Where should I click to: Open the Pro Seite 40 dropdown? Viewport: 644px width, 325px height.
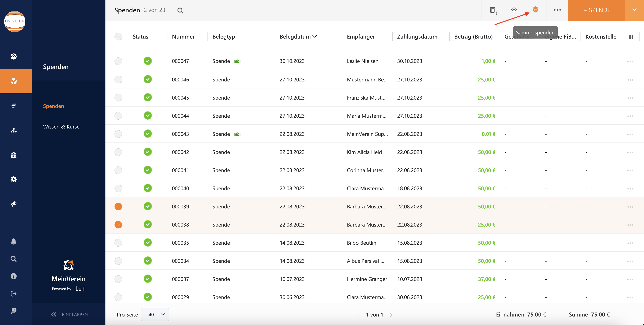155,314
